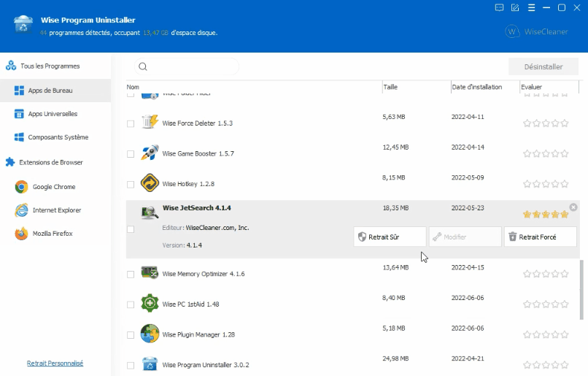Click the Apps de Bureau tiles icon
The width and height of the screenshot is (588, 376).
(x=19, y=91)
